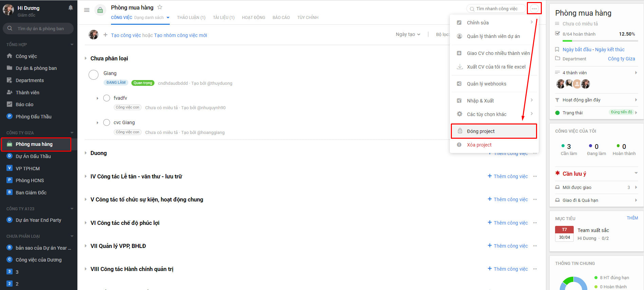This screenshot has width=644, height=290.
Task: Click the Báo cáo chart icon
Action: (x=10, y=104)
